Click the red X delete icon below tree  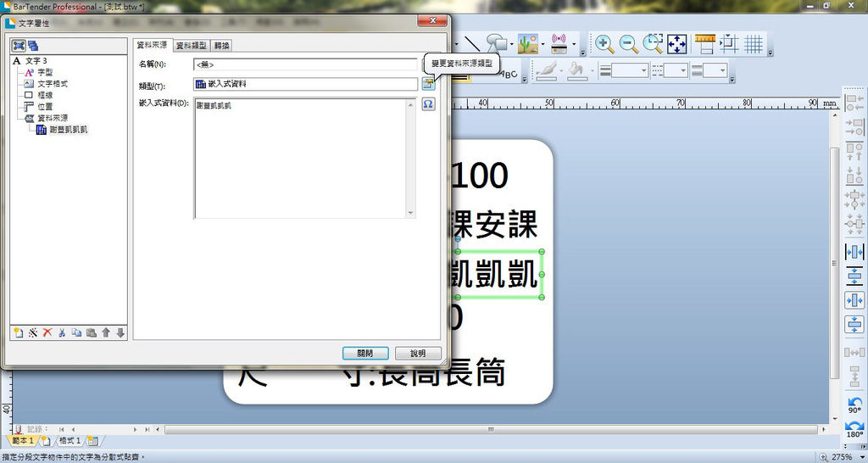pos(47,333)
